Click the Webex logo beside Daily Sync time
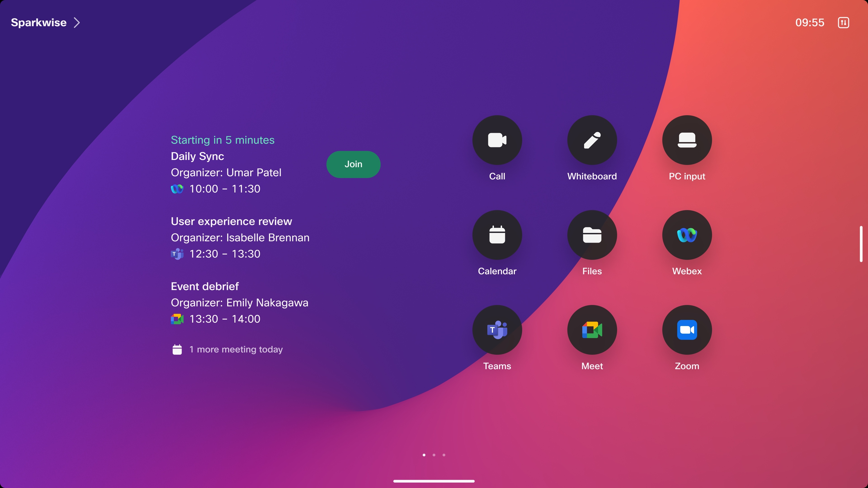Image resolution: width=868 pixels, height=488 pixels. tap(177, 189)
